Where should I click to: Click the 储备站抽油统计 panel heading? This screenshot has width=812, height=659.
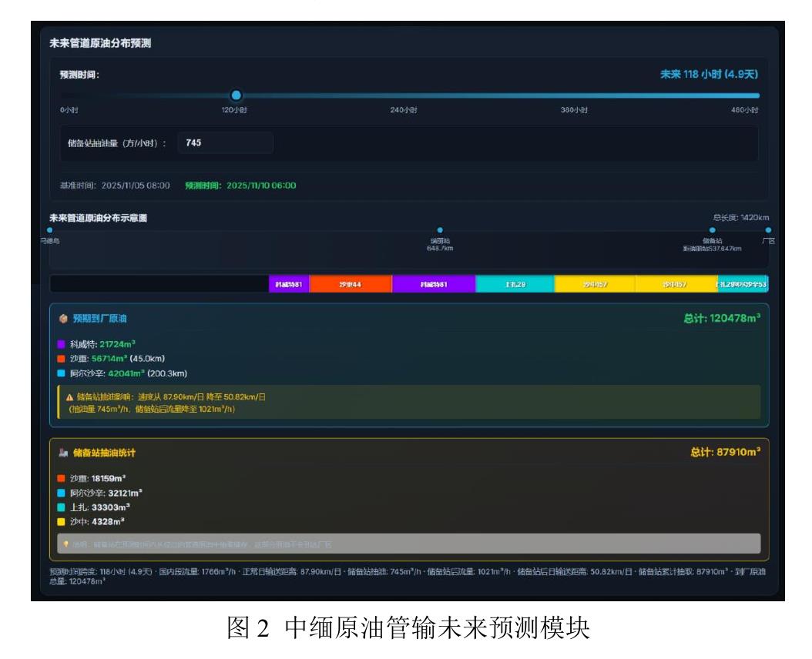tap(104, 453)
